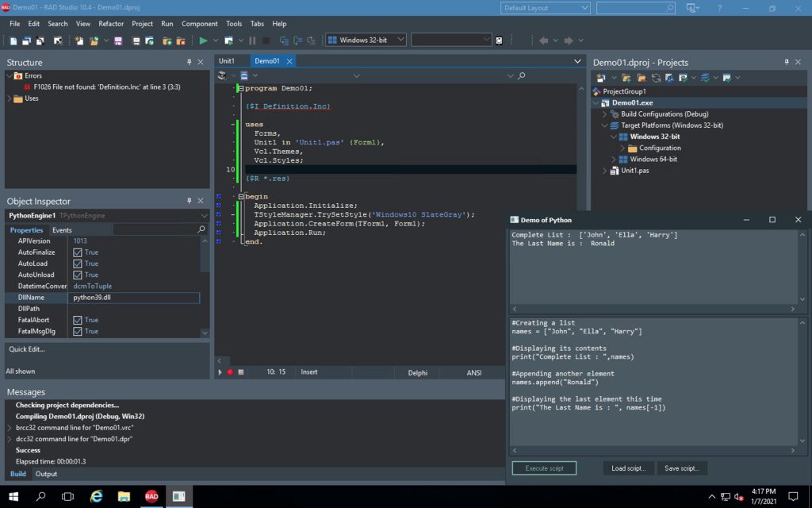Click the pause program toolbar icon
Image resolution: width=812 pixels, height=508 pixels.
[x=252, y=40]
